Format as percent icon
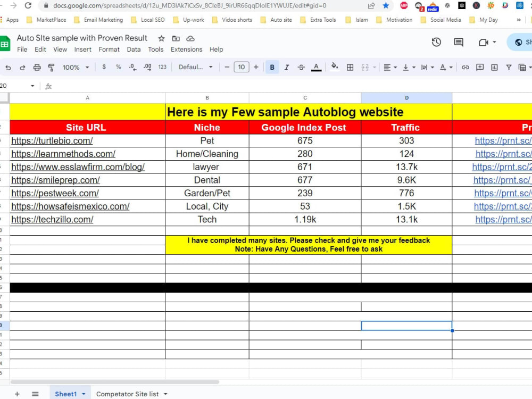This screenshot has width=532, height=399. coord(119,67)
